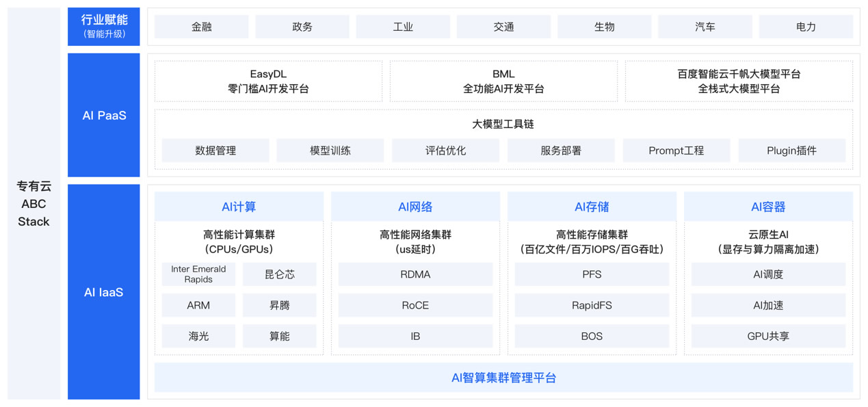Image resolution: width=868 pixels, height=407 pixels.
Task: Select the 模型训练 tool box
Action: pyautogui.click(x=330, y=150)
